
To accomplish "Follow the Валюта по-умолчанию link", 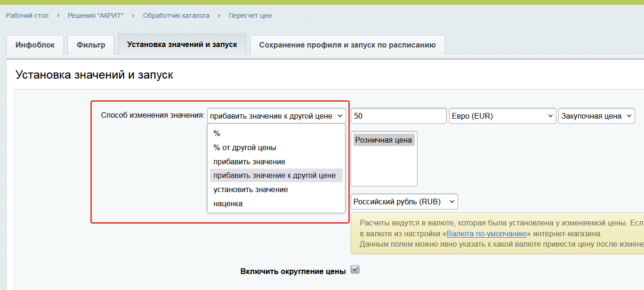I will tap(486, 234).
